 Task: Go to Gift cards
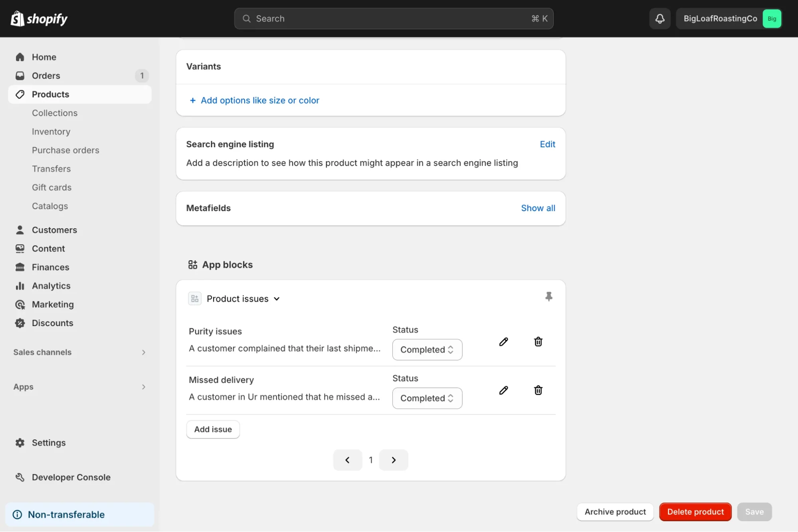pos(51,187)
